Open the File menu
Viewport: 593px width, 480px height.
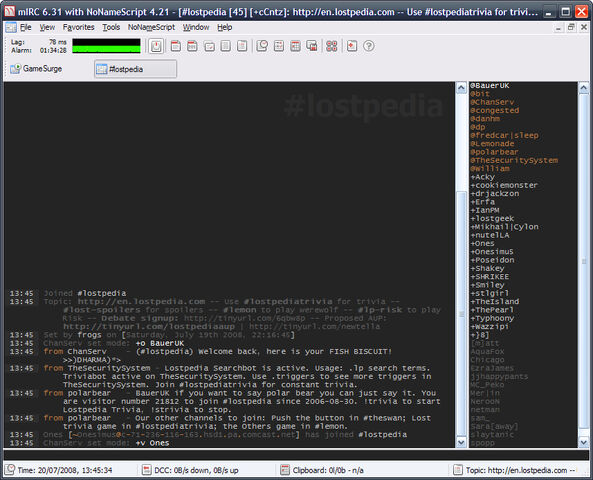click(26, 27)
